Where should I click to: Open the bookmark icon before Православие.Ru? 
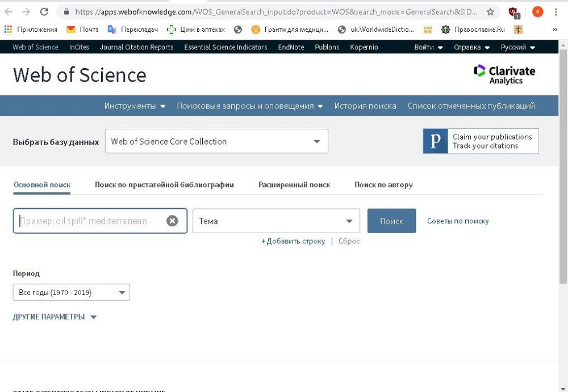(428, 29)
